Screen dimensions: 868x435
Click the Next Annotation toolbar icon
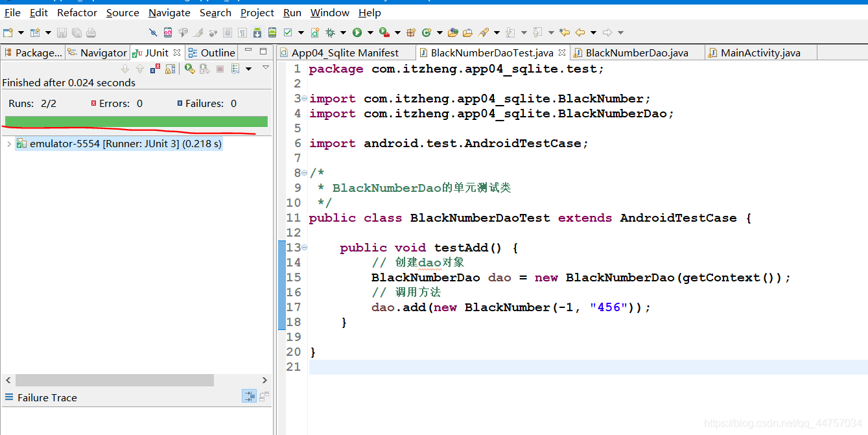point(510,32)
